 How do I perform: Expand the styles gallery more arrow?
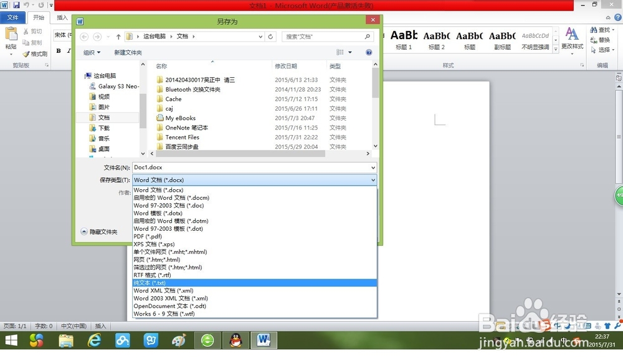pos(556,49)
